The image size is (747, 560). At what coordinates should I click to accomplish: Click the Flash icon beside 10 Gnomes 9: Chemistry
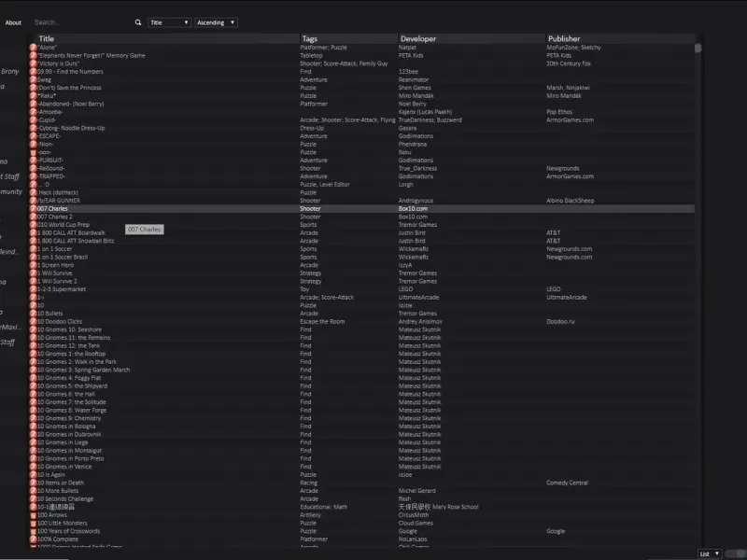point(34,418)
